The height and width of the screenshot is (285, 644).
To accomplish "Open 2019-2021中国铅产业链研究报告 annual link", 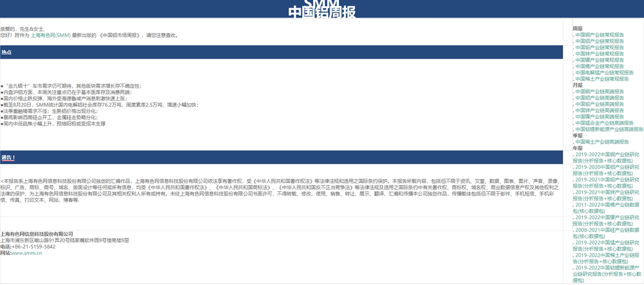I will click(x=606, y=182).
